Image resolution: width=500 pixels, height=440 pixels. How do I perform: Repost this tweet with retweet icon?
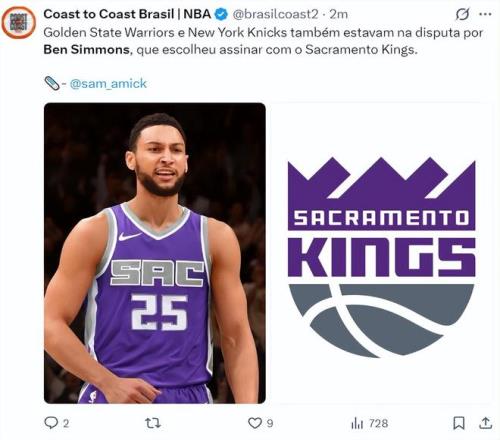tap(153, 423)
